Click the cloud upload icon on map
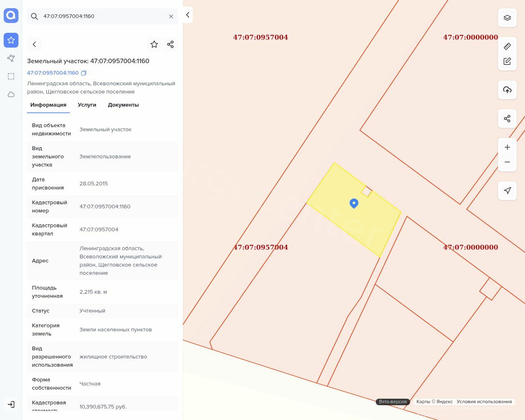Image resolution: width=525 pixels, height=420 pixels. [x=507, y=90]
